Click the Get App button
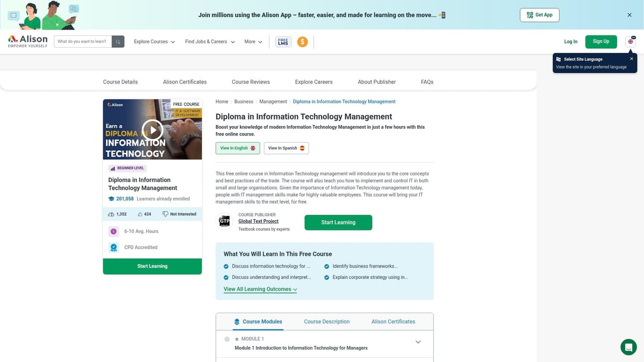 coord(539,15)
